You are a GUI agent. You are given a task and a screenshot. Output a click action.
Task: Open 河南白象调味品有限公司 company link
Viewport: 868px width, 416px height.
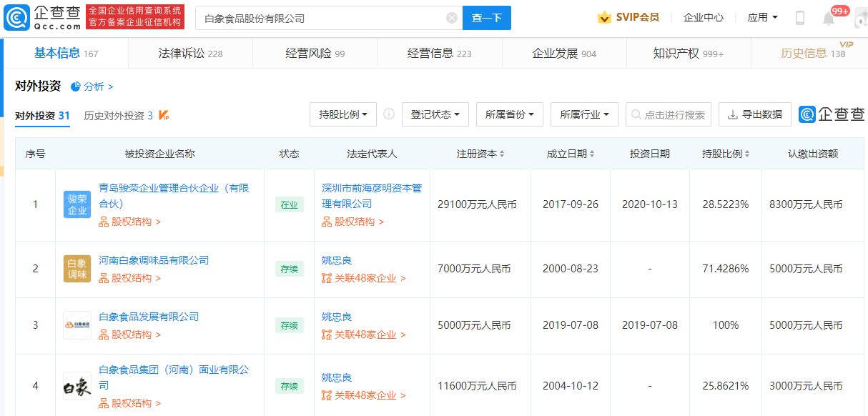click(x=154, y=260)
